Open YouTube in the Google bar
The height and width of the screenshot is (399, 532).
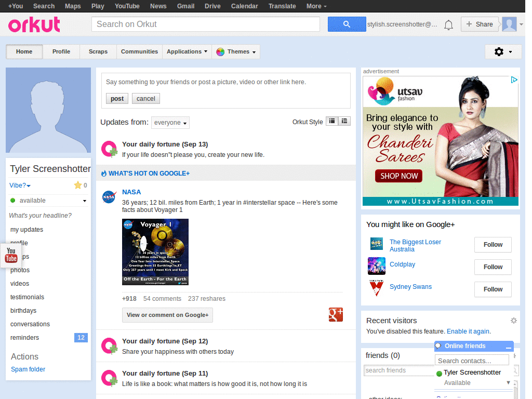click(127, 6)
